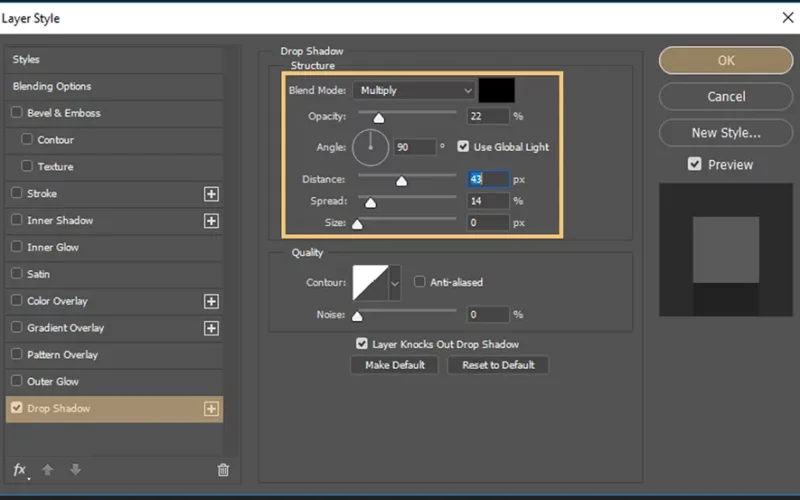The image size is (800, 500).
Task: Click the Noise percentage value field
Action: pyautogui.click(x=488, y=315)
